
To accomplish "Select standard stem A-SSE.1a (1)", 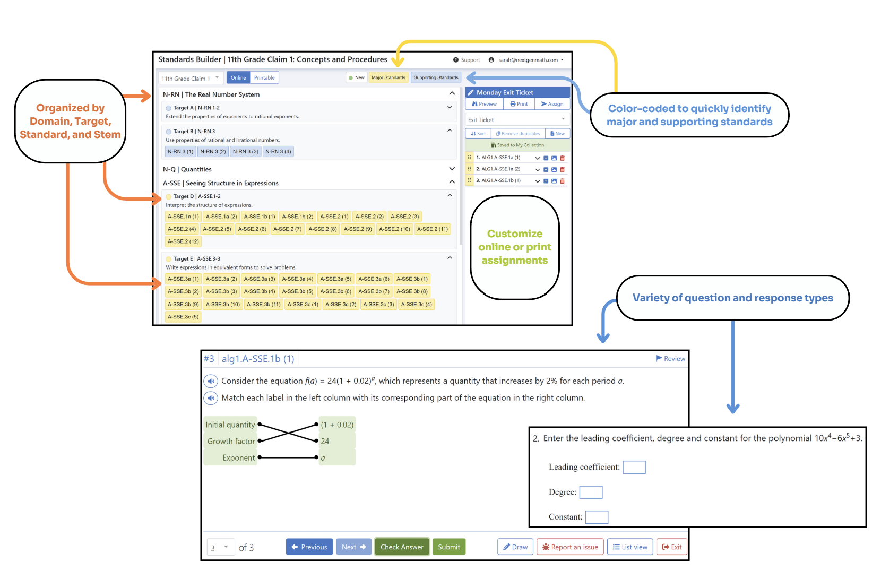I will [183, 217].
